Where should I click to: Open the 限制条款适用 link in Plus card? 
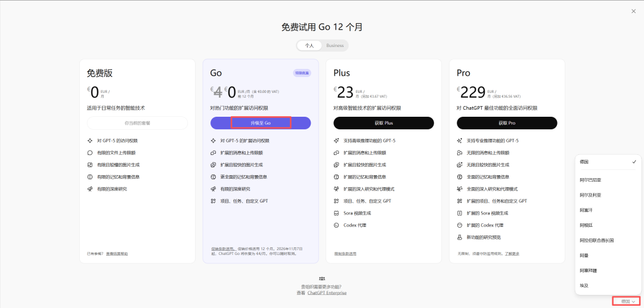tap(345, 254)
